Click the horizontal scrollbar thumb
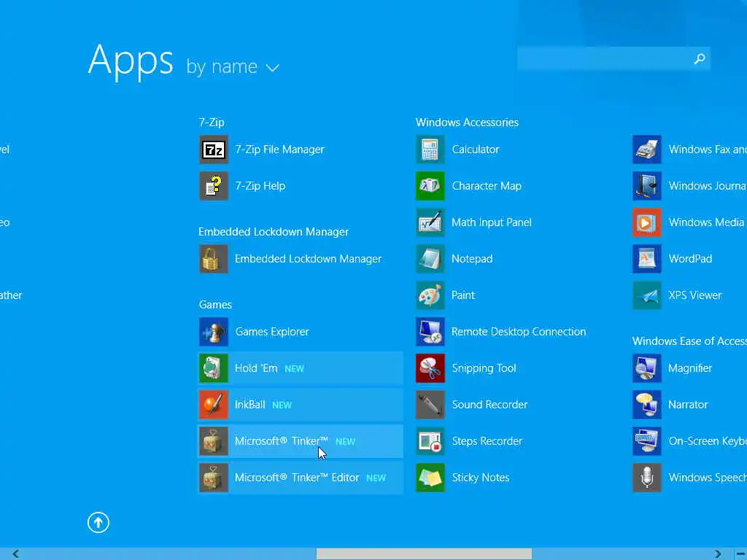Image resolution: width=747 pixels, height=560 pixels. (x=424, y=554)
